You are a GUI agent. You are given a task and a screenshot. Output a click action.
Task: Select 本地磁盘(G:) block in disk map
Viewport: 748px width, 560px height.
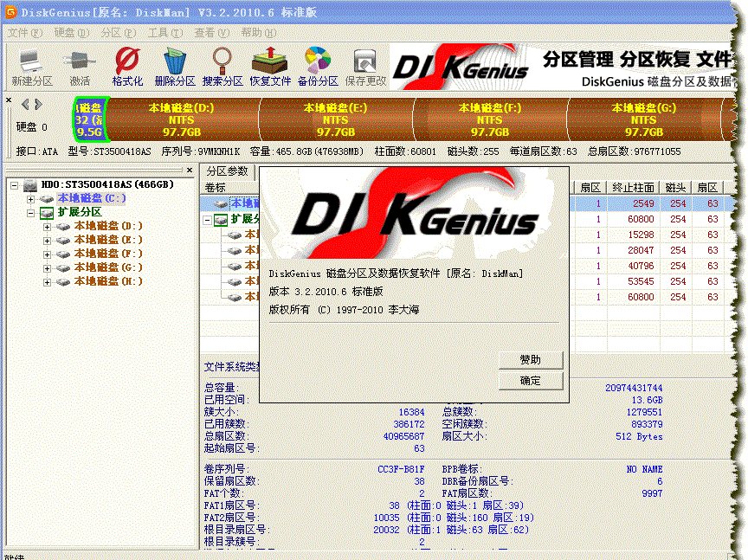[644, 119]
